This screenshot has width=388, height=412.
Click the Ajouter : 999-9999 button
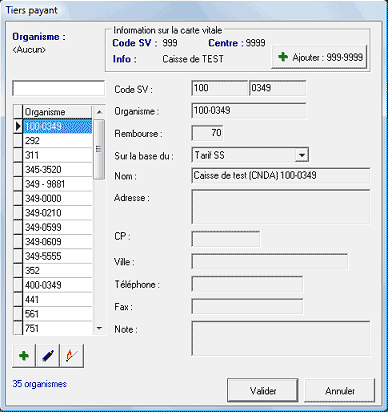pos(319,57)
